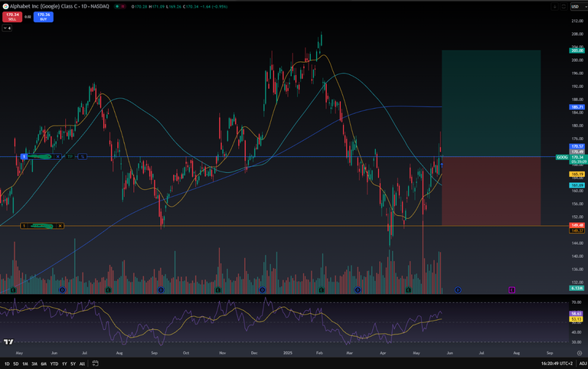588x369 pixels.
Task: Open the dividend D marker in June 2024
Action: click(63, 290)
